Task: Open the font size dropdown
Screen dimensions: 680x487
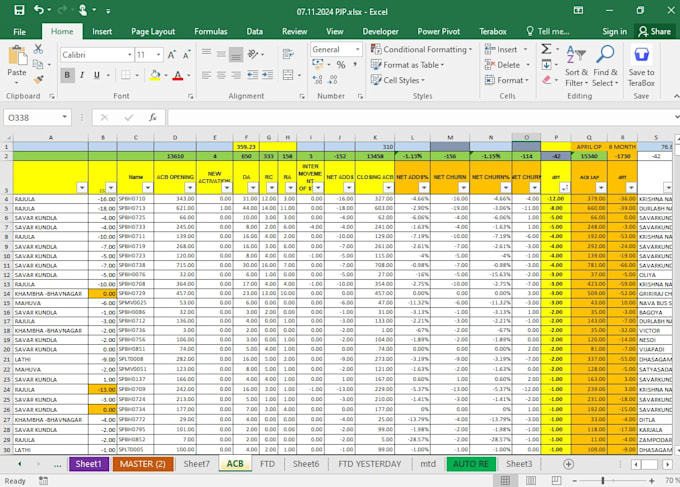Action: [158, 55]
